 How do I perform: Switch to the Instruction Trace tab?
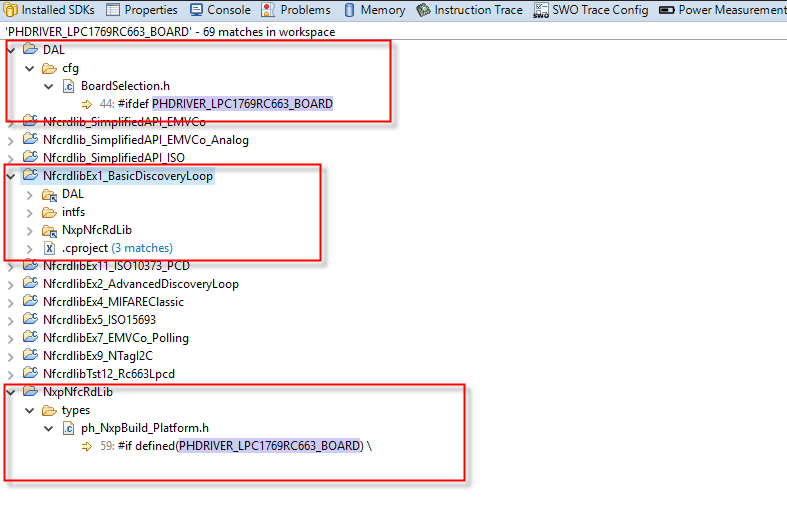[469, 10]
